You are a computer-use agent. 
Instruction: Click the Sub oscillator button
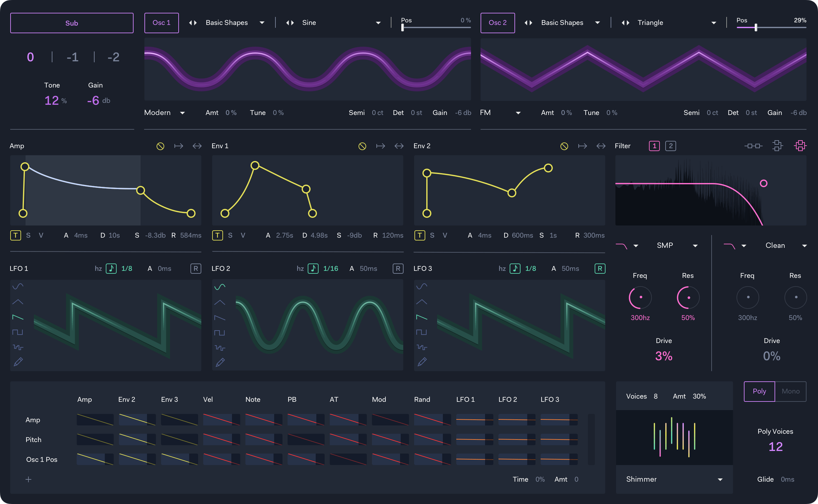tap(72, 23)
